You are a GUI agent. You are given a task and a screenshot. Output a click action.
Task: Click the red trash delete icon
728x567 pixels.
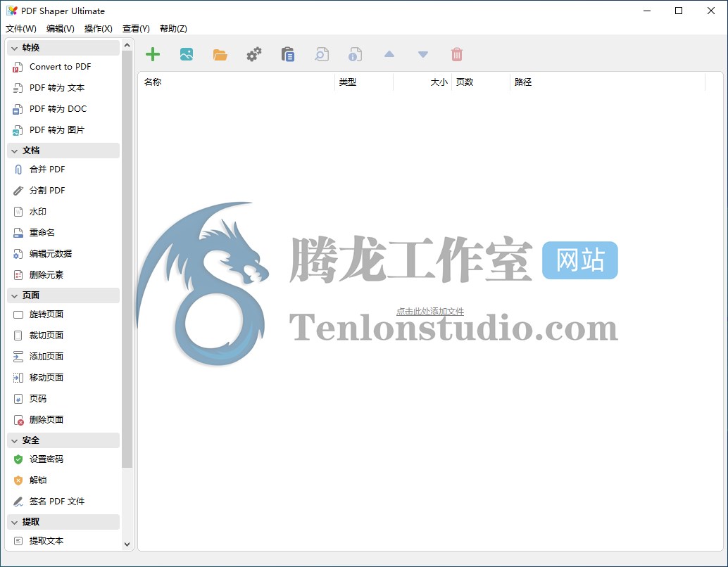[x=457, y=54]
